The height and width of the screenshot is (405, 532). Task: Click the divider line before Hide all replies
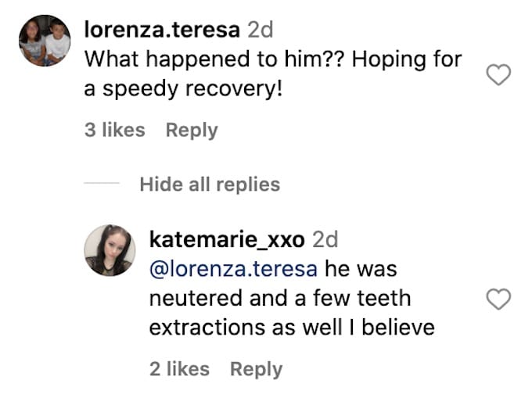[102, 185]
